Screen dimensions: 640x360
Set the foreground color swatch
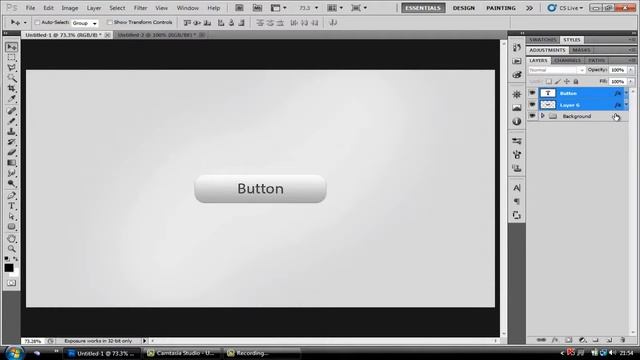click(x=9, y=268)
